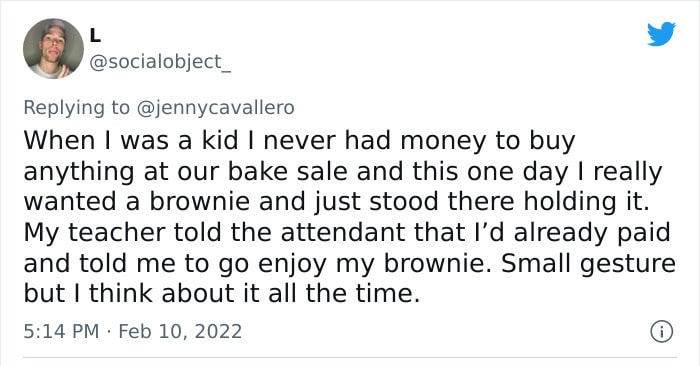Click the line starting with wanted a brownie
Viewport: 700px width, 366px height.
[x=337, y=202]
